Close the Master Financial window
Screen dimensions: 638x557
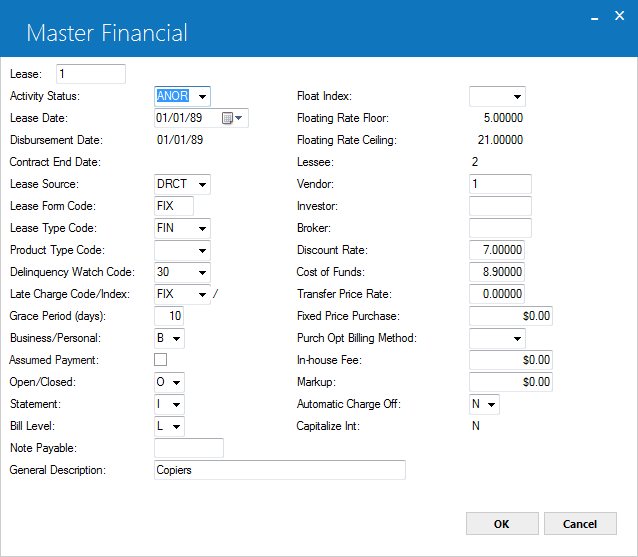click(619, 16)
